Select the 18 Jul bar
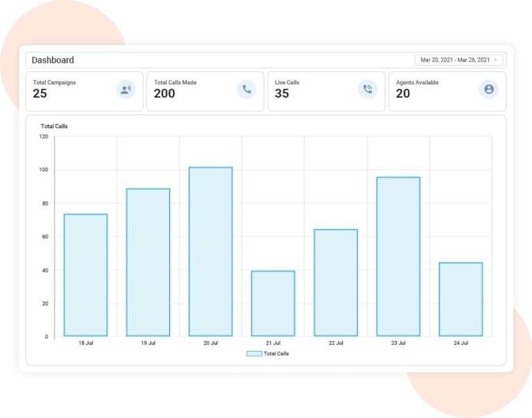 coord(85,275)
